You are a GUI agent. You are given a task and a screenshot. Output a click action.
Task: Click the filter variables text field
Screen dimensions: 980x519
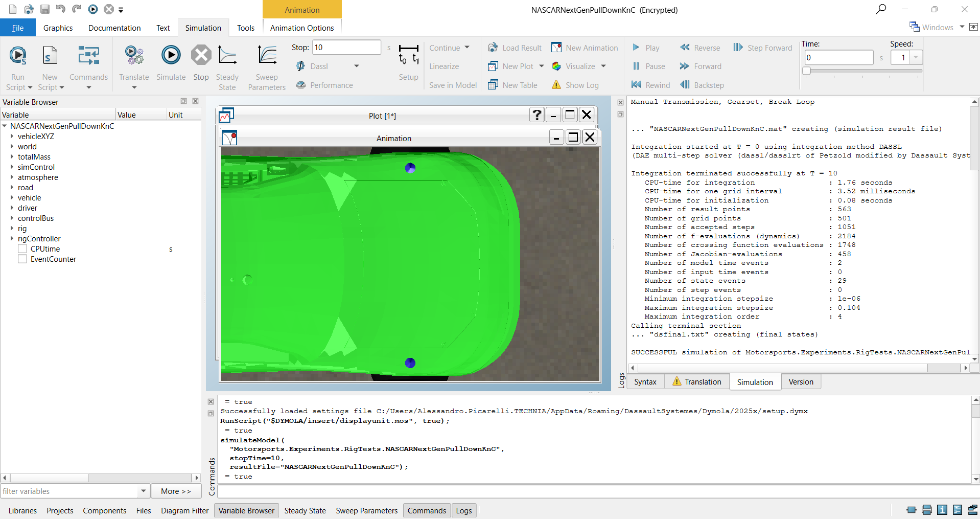(x=69, y=491)
